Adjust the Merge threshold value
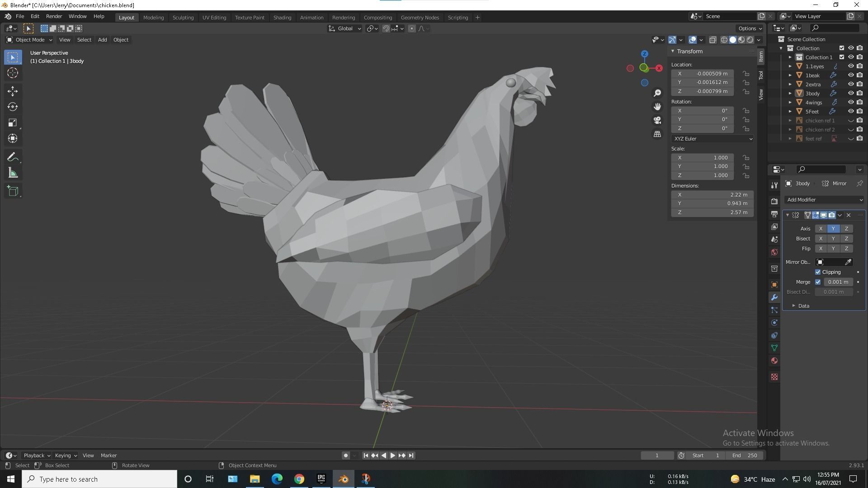Image resolution: width=868 pixels, height=488 pixels. pos(837,282)
